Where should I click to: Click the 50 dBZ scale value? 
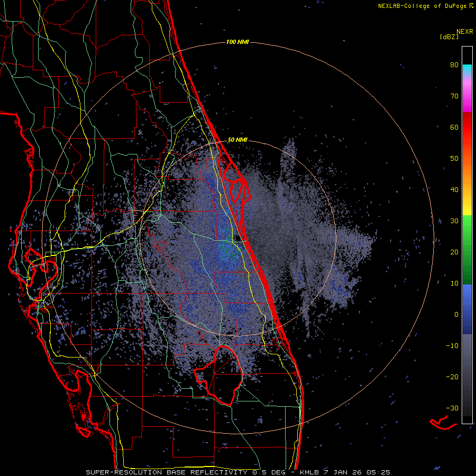454,159
